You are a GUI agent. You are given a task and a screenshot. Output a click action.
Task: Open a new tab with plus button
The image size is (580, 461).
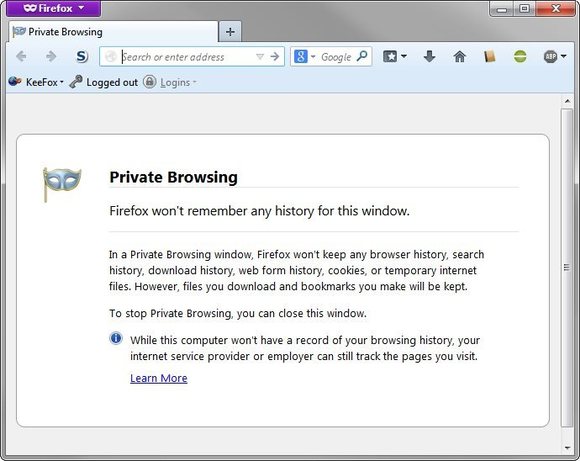[230, 32]
